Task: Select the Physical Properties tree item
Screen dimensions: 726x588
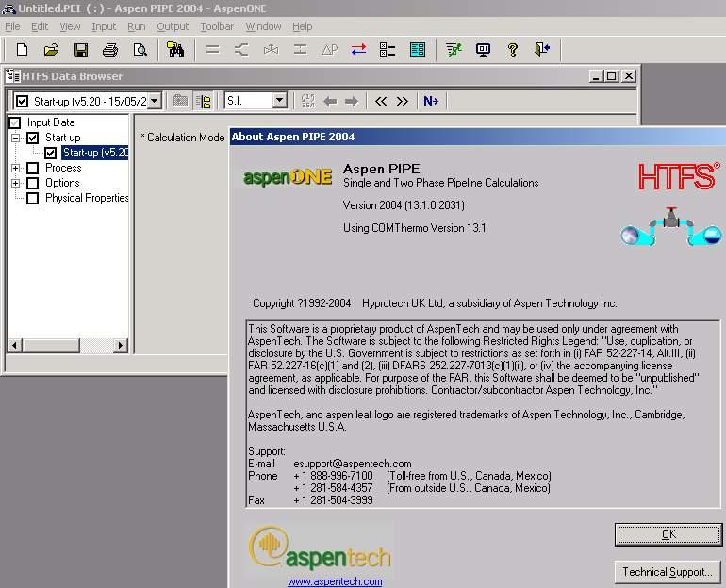Action: coord(87,198)
